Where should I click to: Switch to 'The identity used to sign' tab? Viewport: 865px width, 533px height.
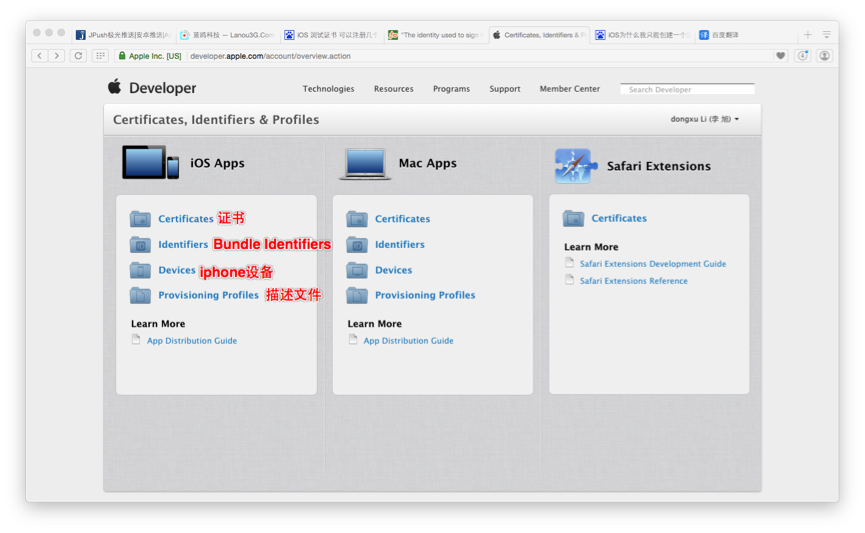pos(435,35)
